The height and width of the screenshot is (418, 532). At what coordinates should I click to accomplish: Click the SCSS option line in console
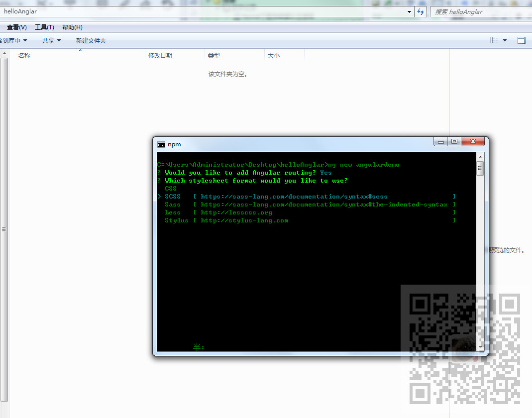[307, 197]
